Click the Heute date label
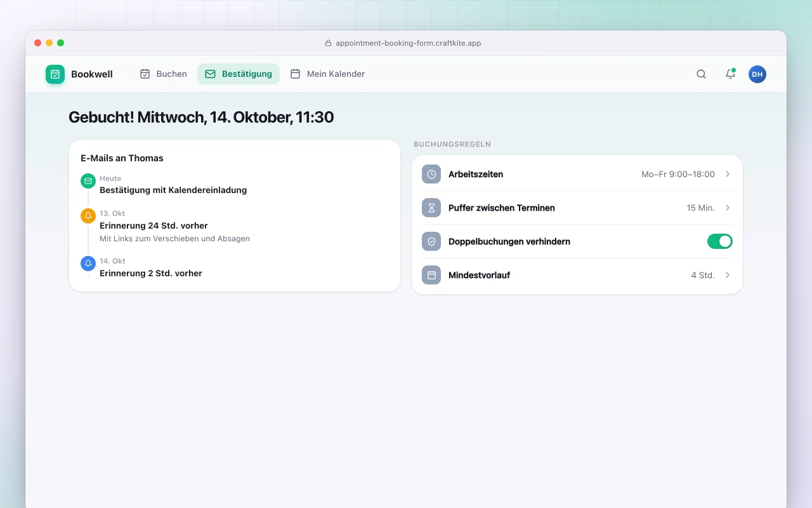Viewport: 812px width, 508px height. (110, 178)
